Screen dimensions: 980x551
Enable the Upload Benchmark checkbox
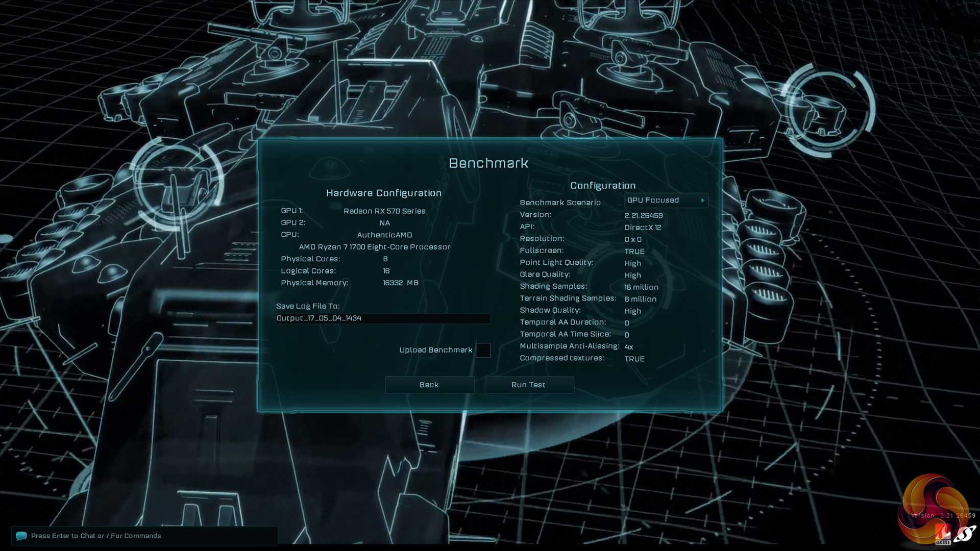483,350
